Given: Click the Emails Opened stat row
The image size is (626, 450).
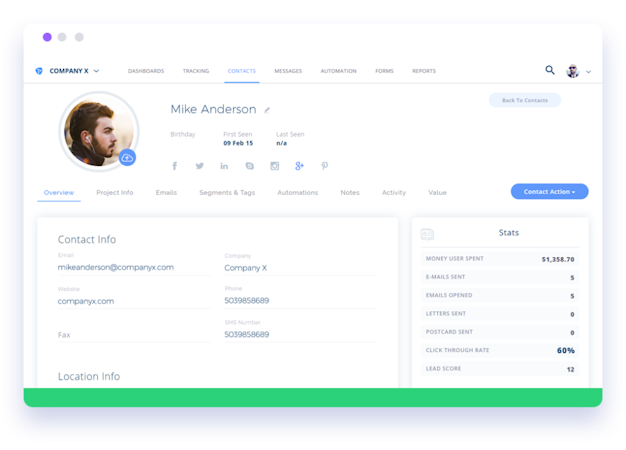Looking at the screenshot, I should click(500, 295).
